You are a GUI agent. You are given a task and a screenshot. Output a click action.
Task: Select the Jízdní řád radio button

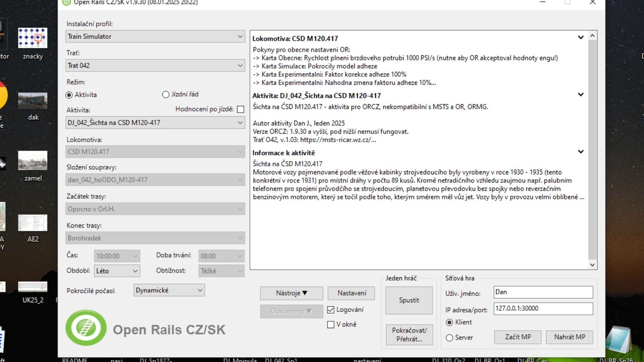pos(166,94)
